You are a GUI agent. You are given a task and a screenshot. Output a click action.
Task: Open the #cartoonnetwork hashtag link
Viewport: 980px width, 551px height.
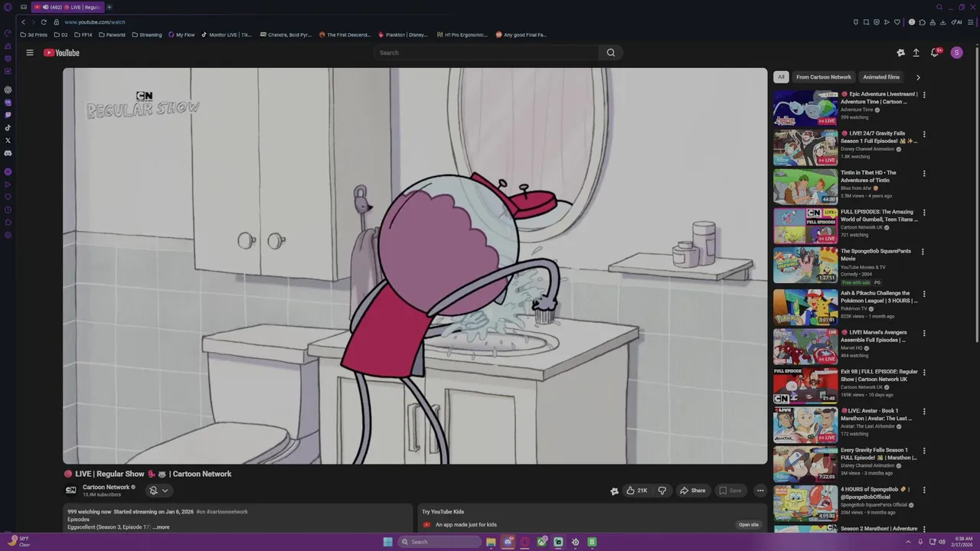(x=227, y=512)
